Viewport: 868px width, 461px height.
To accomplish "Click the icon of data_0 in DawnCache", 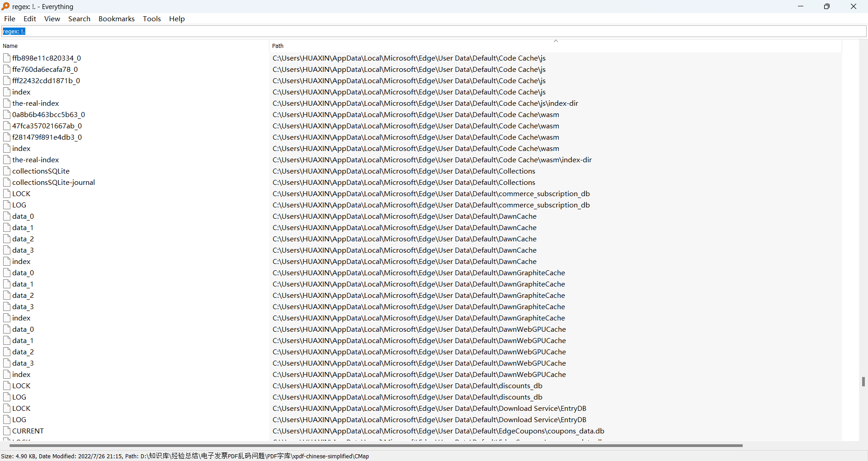I will tap(7, 216).
